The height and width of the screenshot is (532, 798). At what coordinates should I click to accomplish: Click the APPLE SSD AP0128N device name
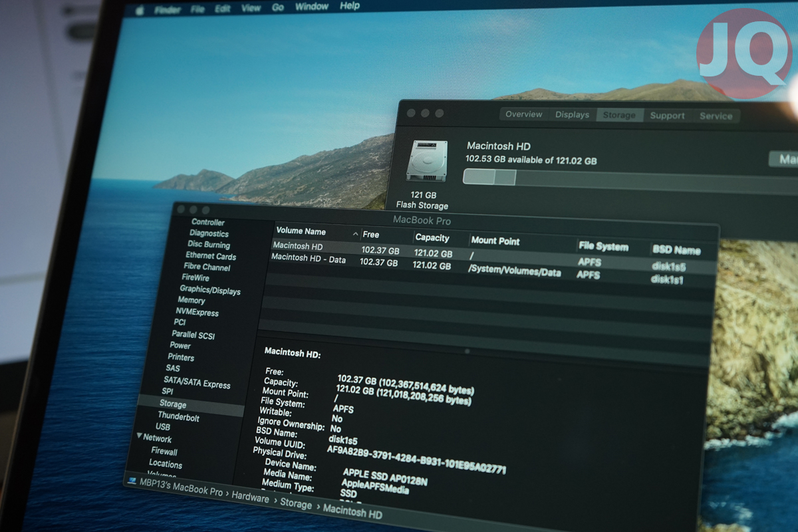(x=385, y=475)
